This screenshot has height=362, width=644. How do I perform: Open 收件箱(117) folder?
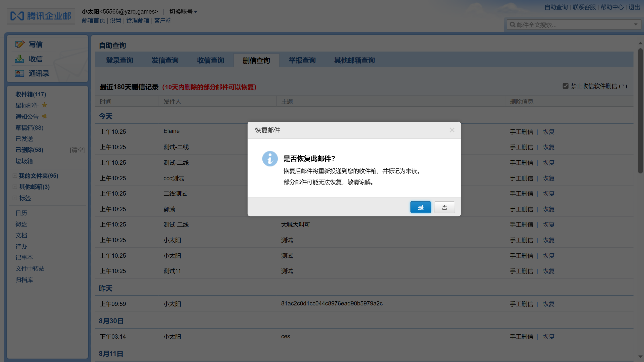coord(31,94)
